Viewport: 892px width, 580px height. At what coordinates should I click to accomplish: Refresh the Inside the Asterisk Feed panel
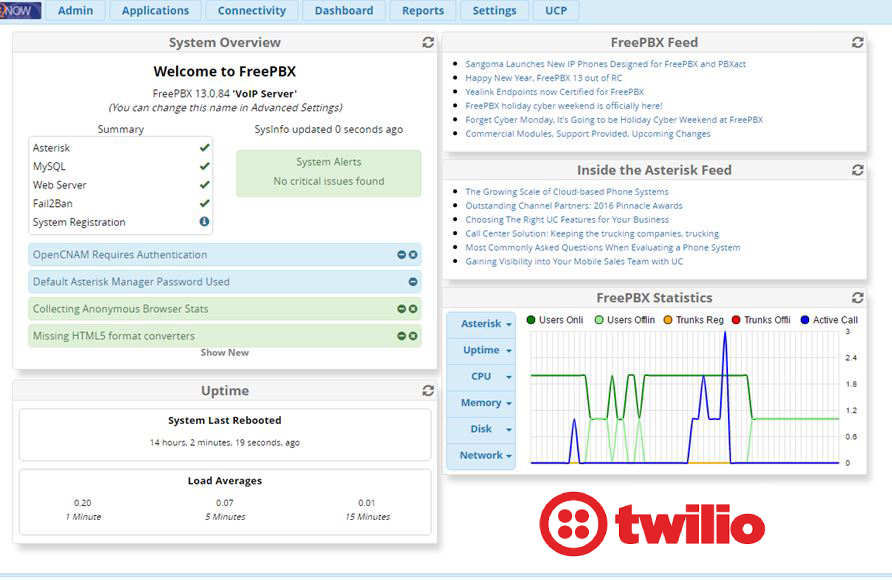pos(857,170)
